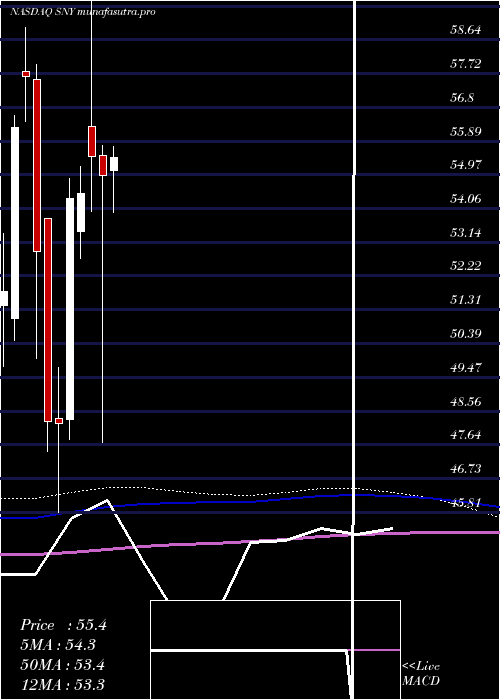The width and height of the screenshot is (500, 700).
Task: Click the MACD indicator box
Action: coord(275,650)
